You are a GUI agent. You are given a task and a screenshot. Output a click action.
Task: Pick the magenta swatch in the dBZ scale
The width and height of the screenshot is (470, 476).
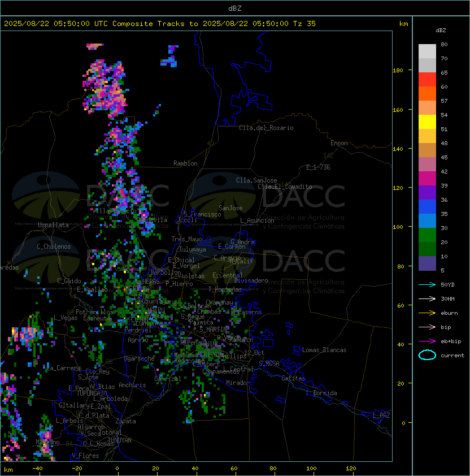click(x=427, y=179)
